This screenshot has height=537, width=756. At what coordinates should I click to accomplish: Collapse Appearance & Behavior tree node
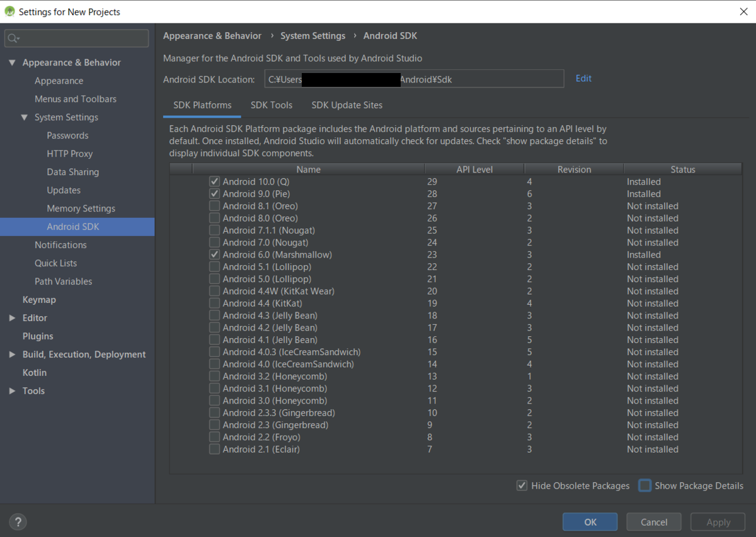pyautogui.click(x=12, y=62)
